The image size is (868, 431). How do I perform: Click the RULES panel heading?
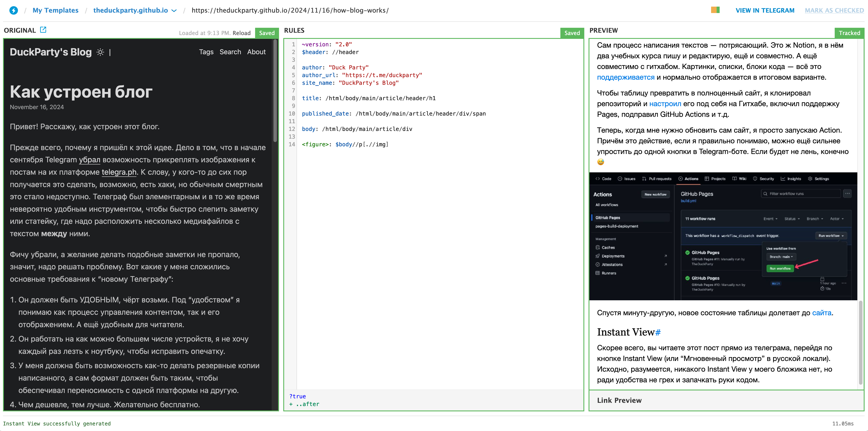(x=294, y=30)
